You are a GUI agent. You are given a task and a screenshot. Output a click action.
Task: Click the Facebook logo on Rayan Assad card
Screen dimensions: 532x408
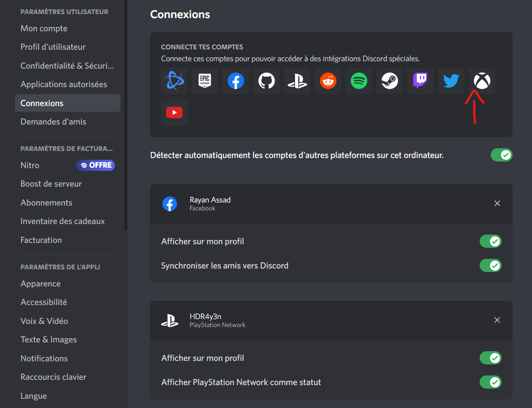click(170, 204)
